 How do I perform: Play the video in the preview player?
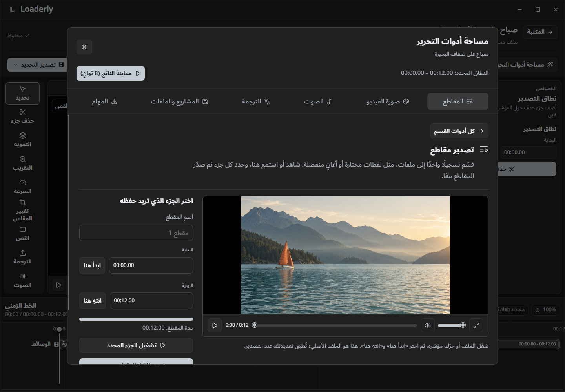pos(215,325)
